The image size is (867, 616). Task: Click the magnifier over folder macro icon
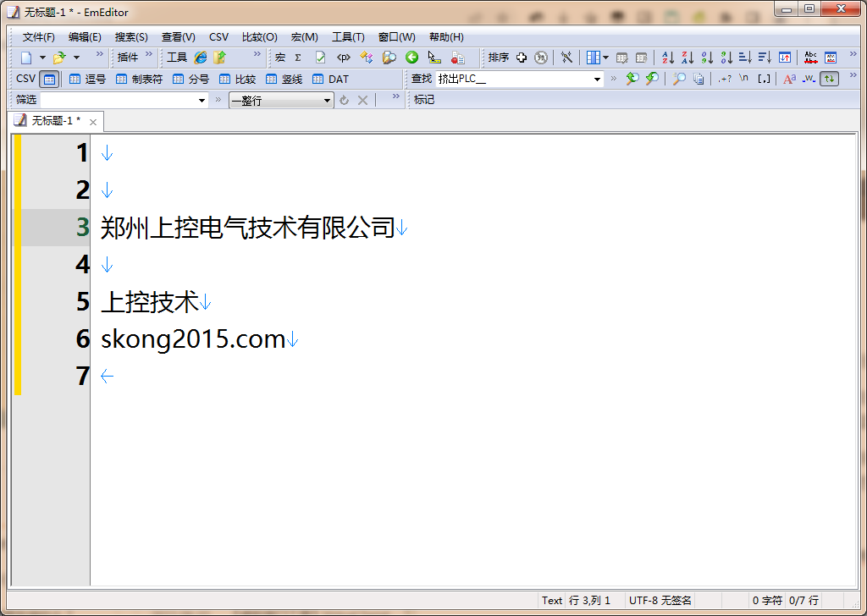(x=389, y=58)
